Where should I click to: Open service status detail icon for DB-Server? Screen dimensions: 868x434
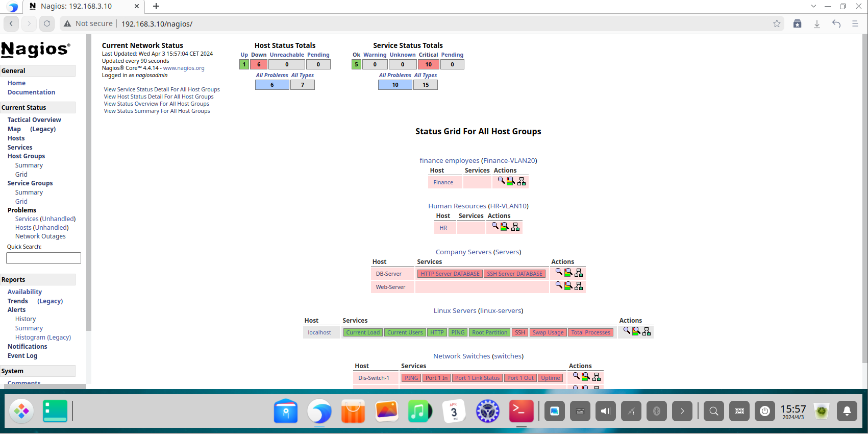pos(568,273)
